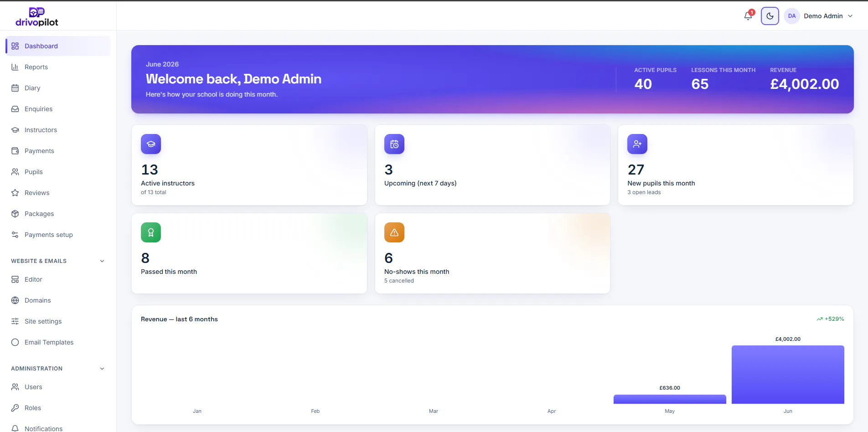868x432 pixels.
Task: Click the May revenue bar
Action: pyautogui.click(x=670, y=399)
